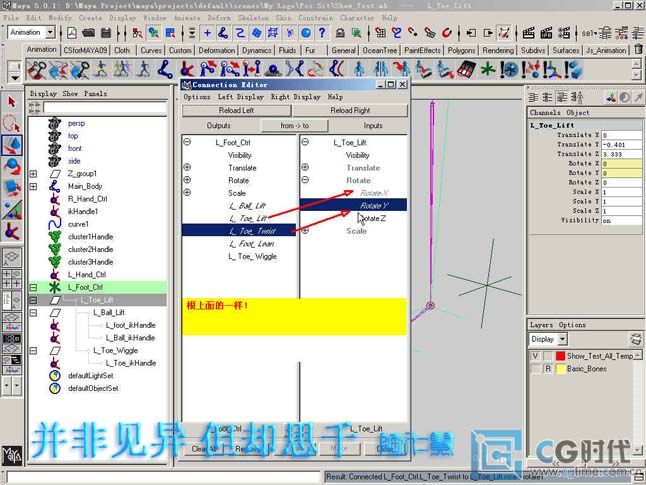Image resolution: width=646 pixels, height=485 pixels.
Task: Click red color swatch of Show_Test_All_Temp layer
Action: point(560,356)
